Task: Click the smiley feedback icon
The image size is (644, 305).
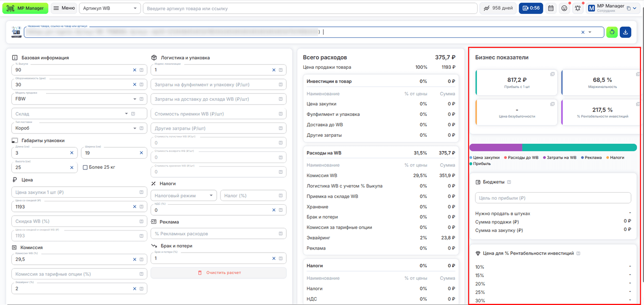Action: coord(564,8)
